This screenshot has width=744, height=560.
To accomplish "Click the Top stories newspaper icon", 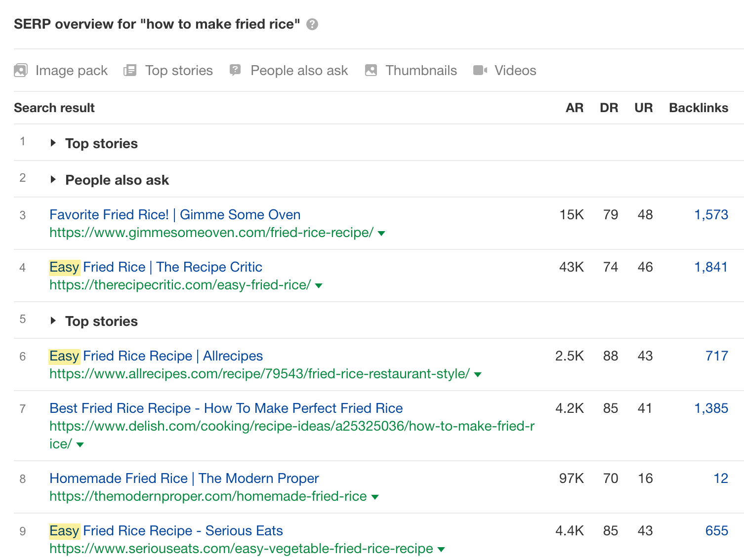I will click(x=130, y=71).
